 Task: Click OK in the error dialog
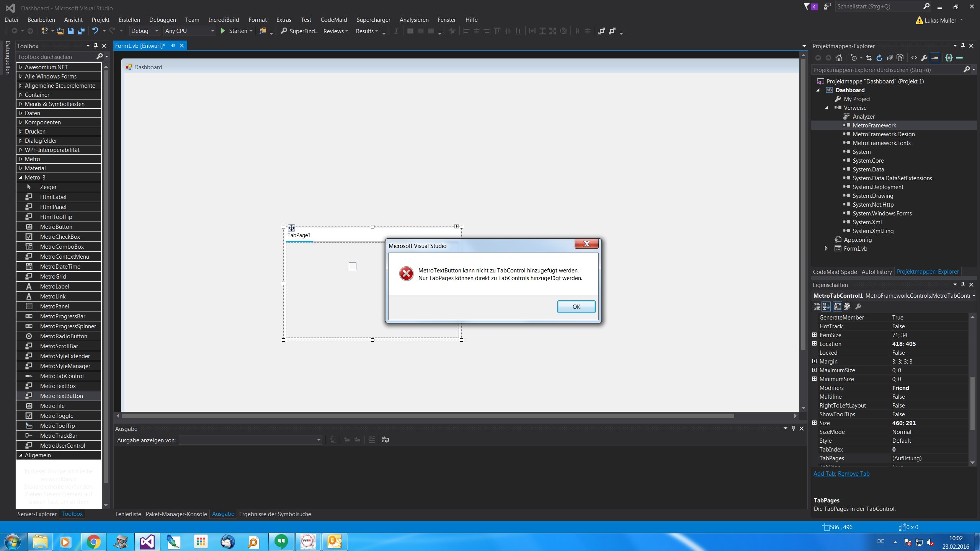[x=576, y=306]
